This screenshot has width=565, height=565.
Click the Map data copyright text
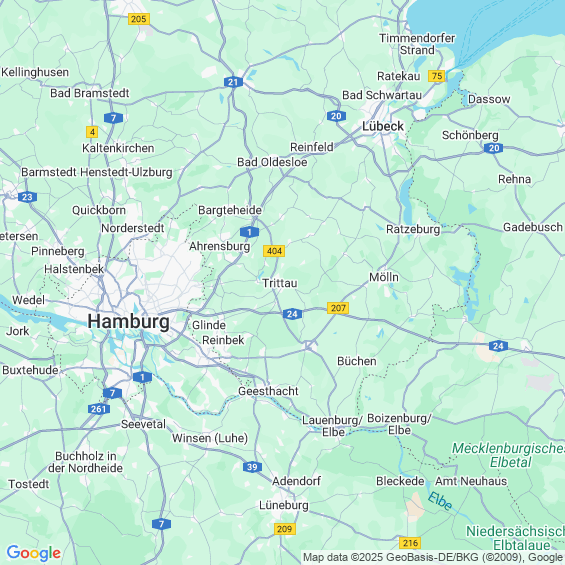(433, 557)
